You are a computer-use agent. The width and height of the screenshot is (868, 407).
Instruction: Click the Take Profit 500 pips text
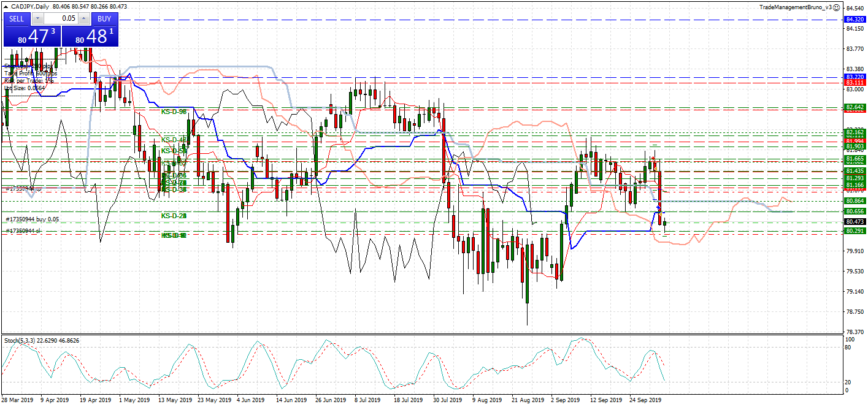pyautogui.click(x=31, y=73)
